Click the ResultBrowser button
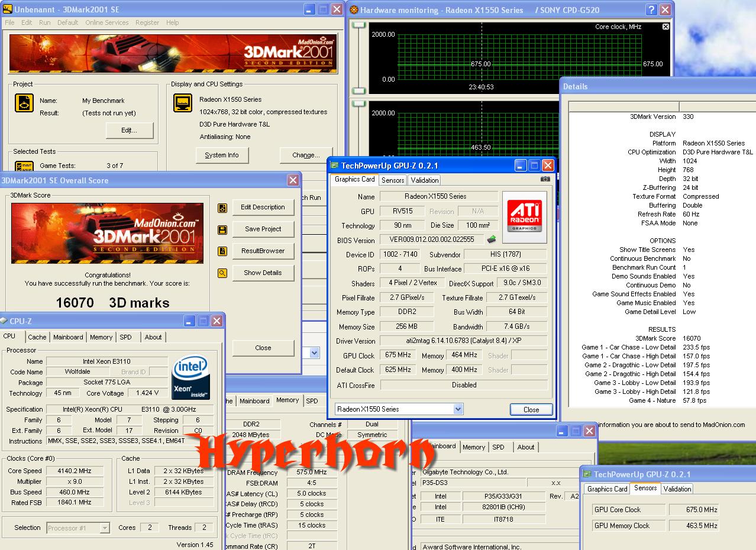The height and width of the screenshot is (550, 756). point(263,251)
